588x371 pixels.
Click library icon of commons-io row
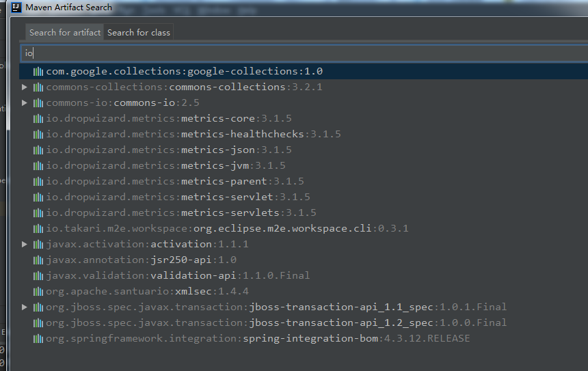tap(38, 103)
